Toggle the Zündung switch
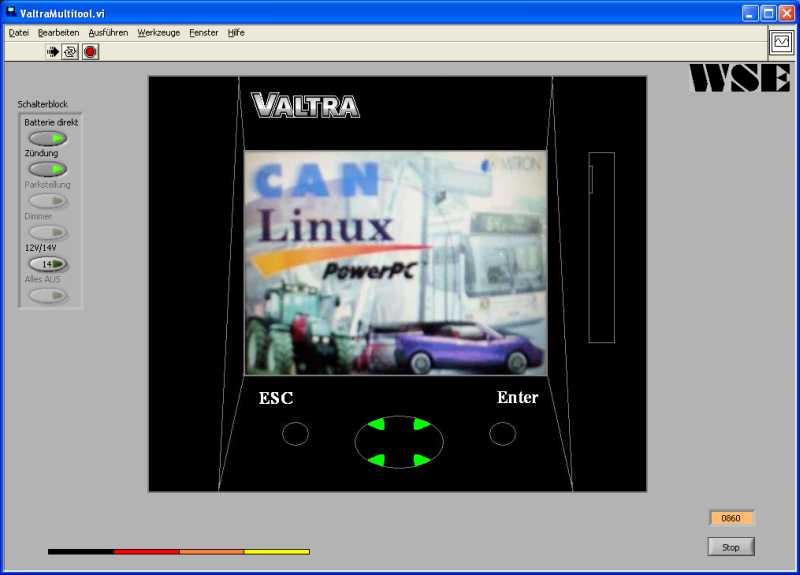800x575 pixels. click(x=48, y=169)
